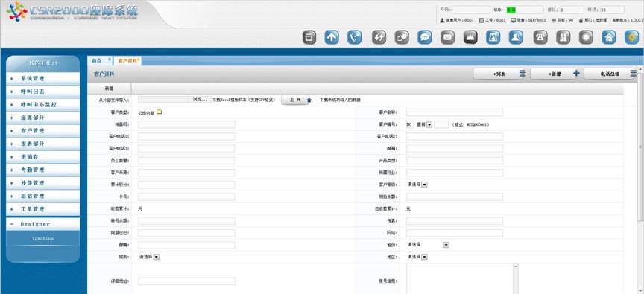Expand the 短信管理 sidebar section
This screenshot has height=294, width=644.
pyautogui.click(x=42, y=196)
